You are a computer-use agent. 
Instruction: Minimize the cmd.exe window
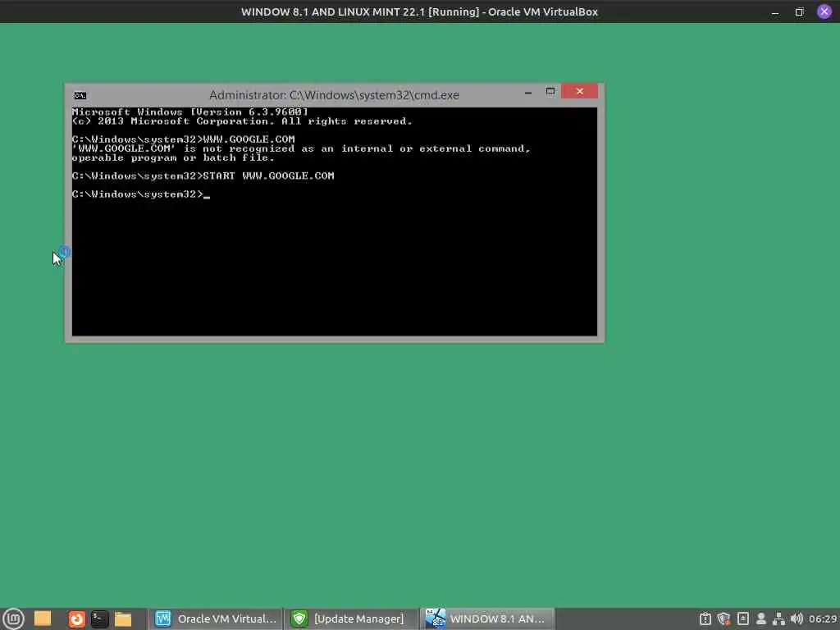point(528,92)
